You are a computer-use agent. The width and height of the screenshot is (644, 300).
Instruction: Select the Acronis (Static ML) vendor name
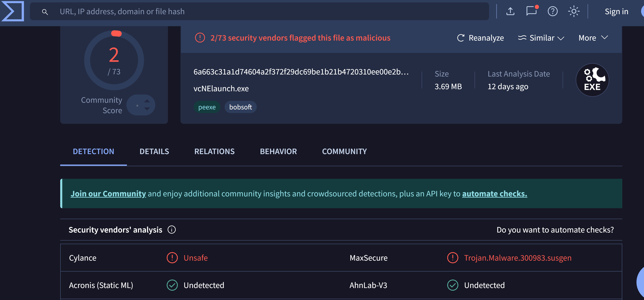point(101,285)
